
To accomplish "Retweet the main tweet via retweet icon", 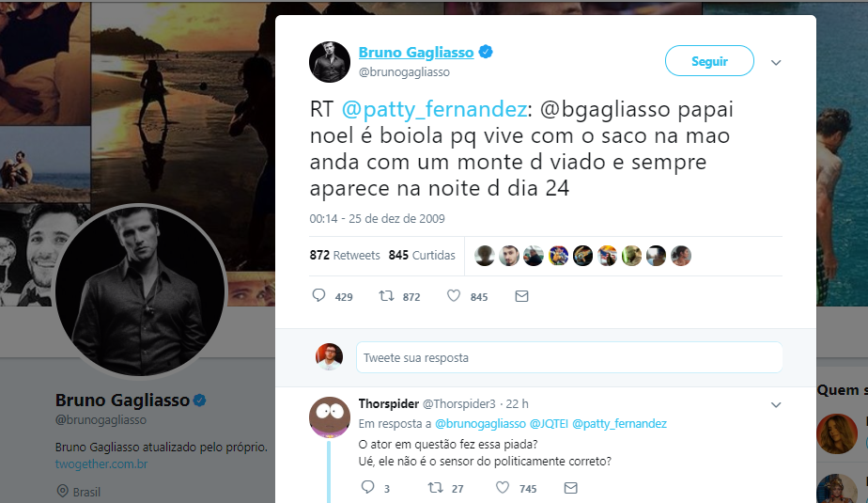I will (386, 296).
